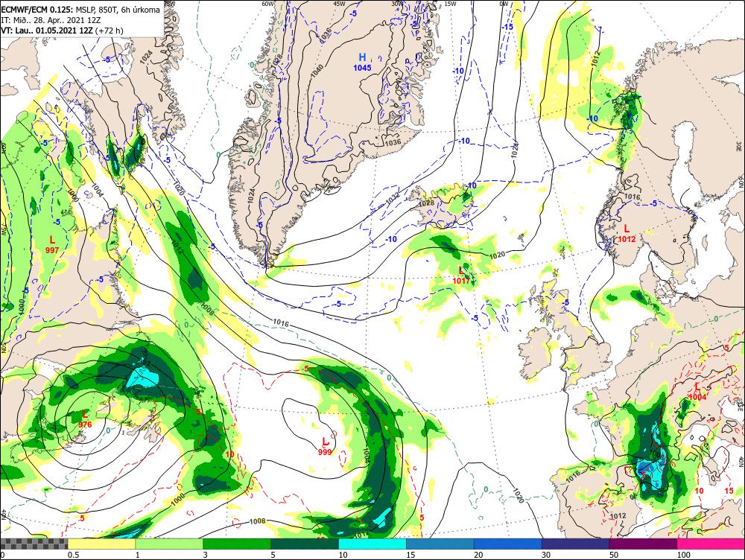Viewport: 745px width, 560px height.
Task: Click the medium green 3–5 mm legend swatch
Action: pos(237,544)
